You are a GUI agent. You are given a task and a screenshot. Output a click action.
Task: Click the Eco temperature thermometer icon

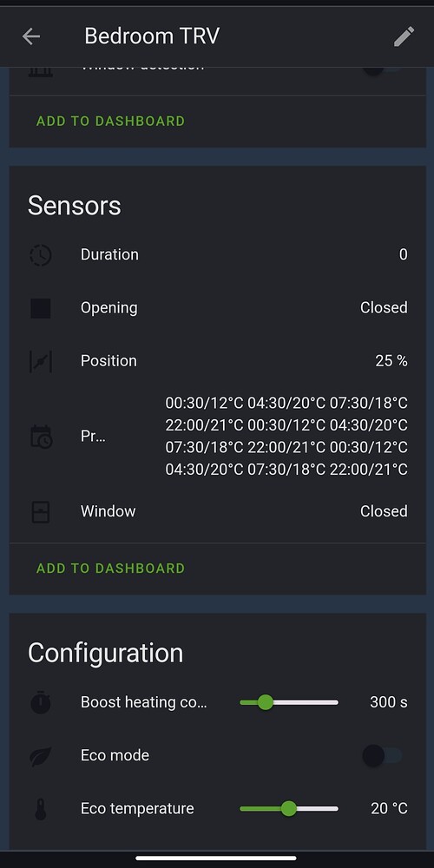pyautogui.click(x=41, y=809)
